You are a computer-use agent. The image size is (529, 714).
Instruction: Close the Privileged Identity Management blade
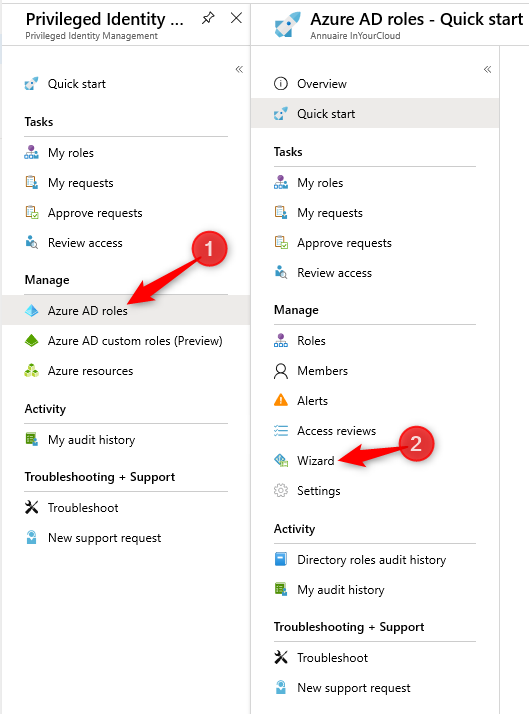236,18
